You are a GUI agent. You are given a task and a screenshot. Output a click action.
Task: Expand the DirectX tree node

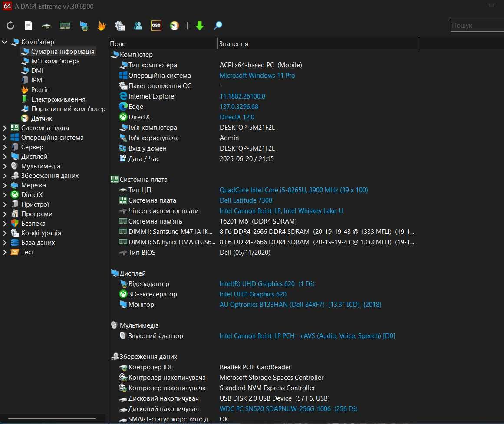(x=4, y=195)
